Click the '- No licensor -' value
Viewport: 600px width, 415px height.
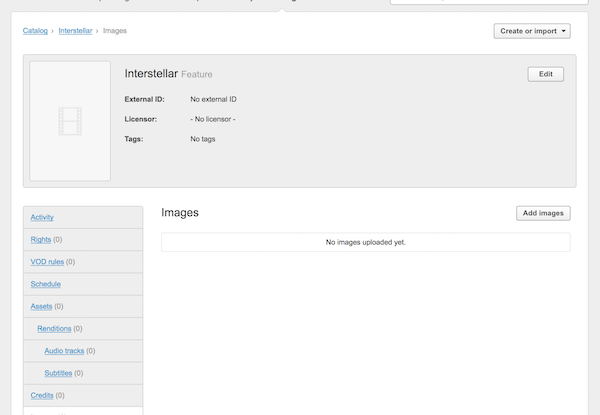[213, 119]
